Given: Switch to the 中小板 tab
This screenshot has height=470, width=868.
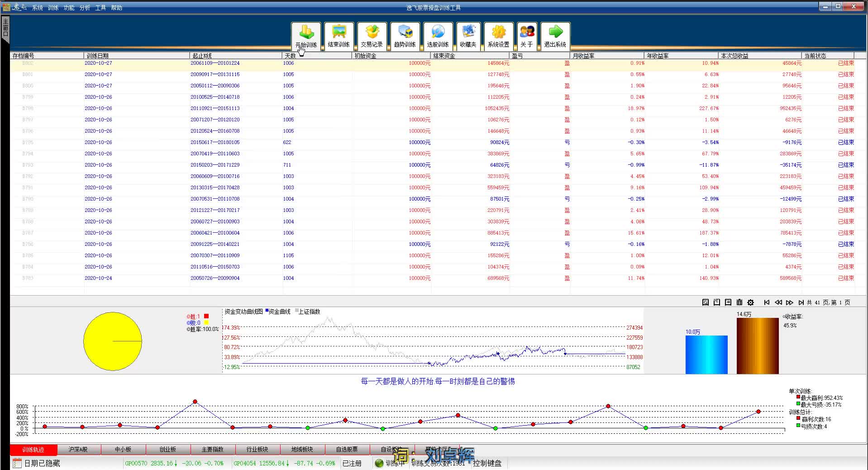Looking at the screenshot, I should click(x=123, y=450).
